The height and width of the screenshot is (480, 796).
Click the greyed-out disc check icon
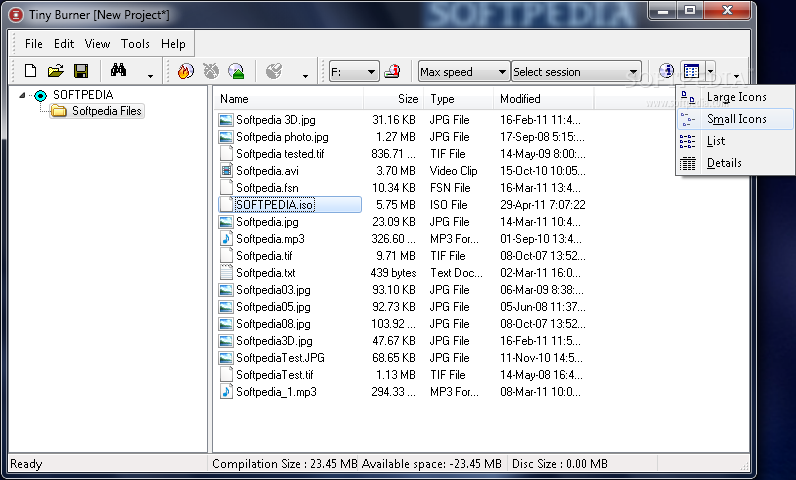point(274,71)
